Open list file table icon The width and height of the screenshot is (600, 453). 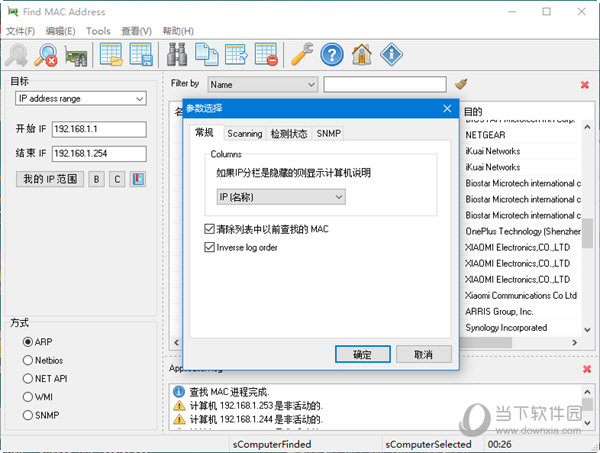click(111, 55)
